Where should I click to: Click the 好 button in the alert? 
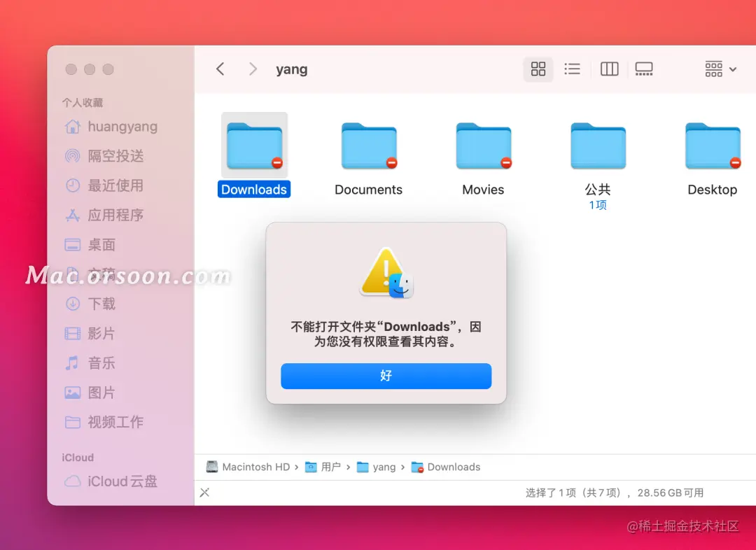(386, 376)
